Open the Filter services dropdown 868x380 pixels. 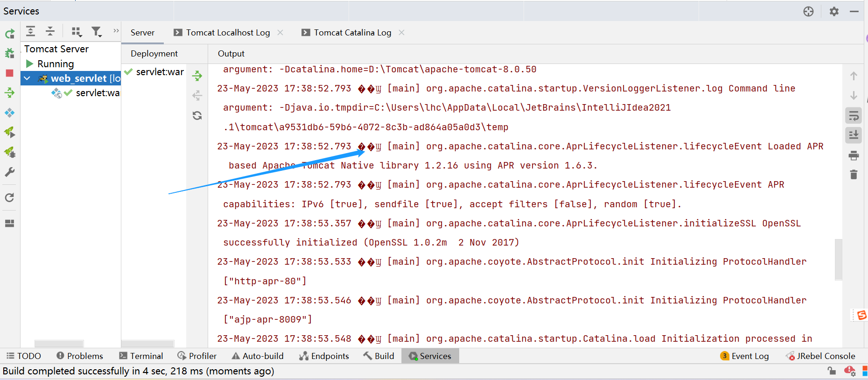[x=97, y=31]
